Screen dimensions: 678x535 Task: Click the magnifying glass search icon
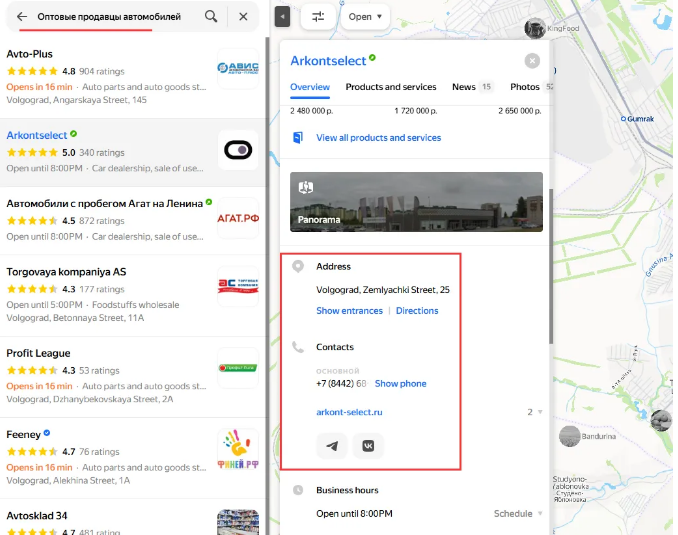(211, 17)
